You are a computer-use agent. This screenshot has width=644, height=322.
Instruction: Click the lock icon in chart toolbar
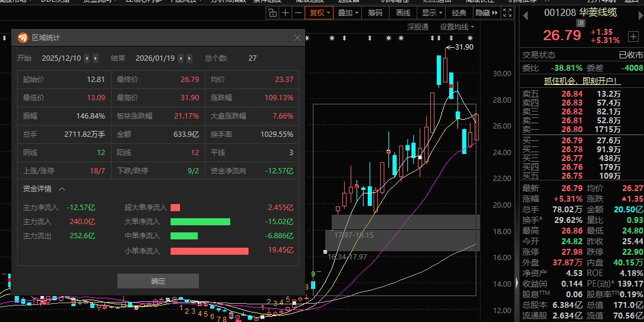[x=272, y=13]
